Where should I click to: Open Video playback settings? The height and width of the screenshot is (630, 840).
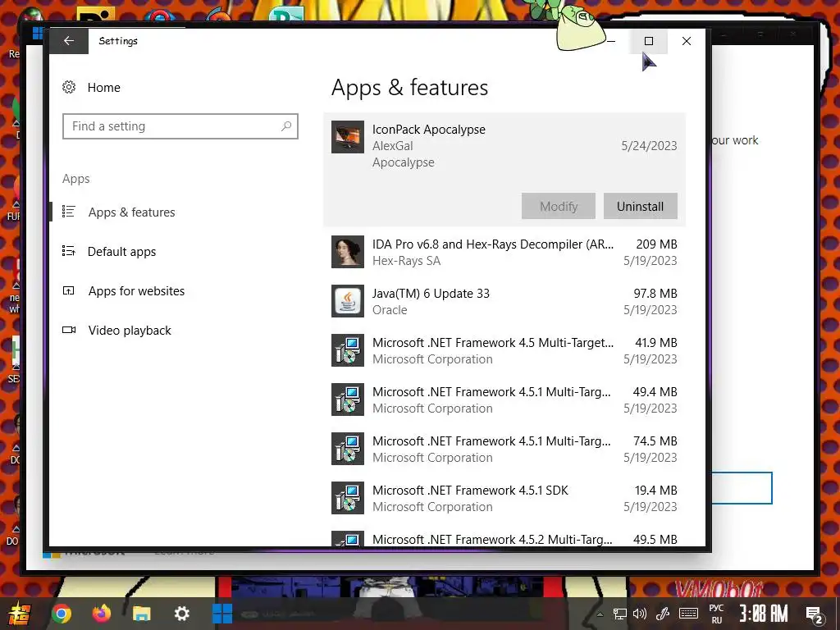[130, 331]
